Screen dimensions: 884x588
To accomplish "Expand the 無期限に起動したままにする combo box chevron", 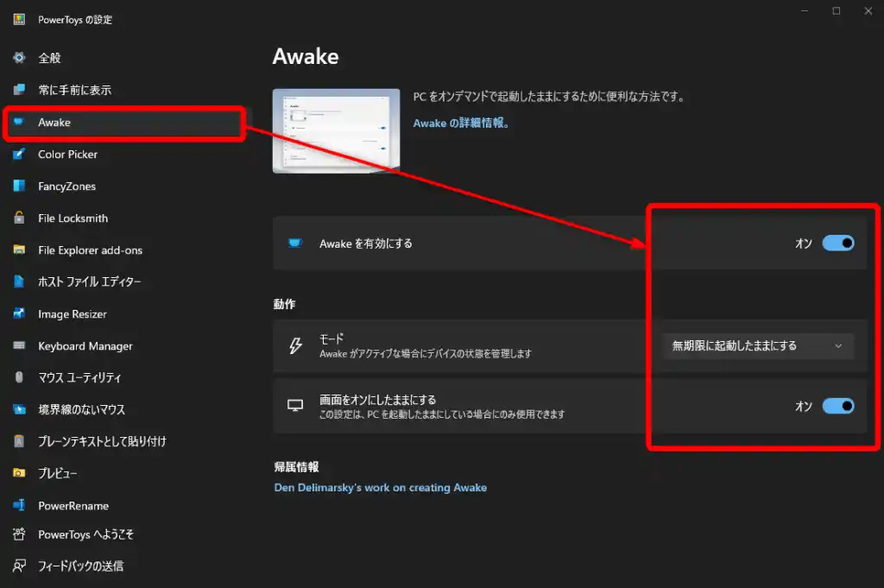I will [x=837, y=346].
